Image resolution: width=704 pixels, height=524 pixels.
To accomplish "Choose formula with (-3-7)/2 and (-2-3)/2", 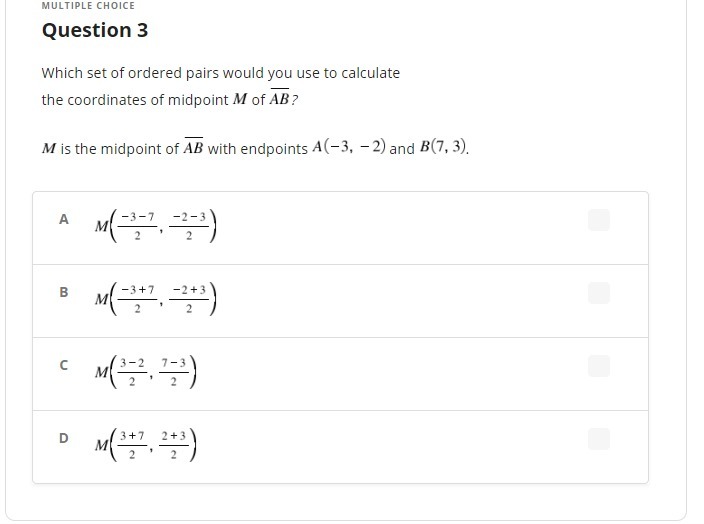I will 155,226.
